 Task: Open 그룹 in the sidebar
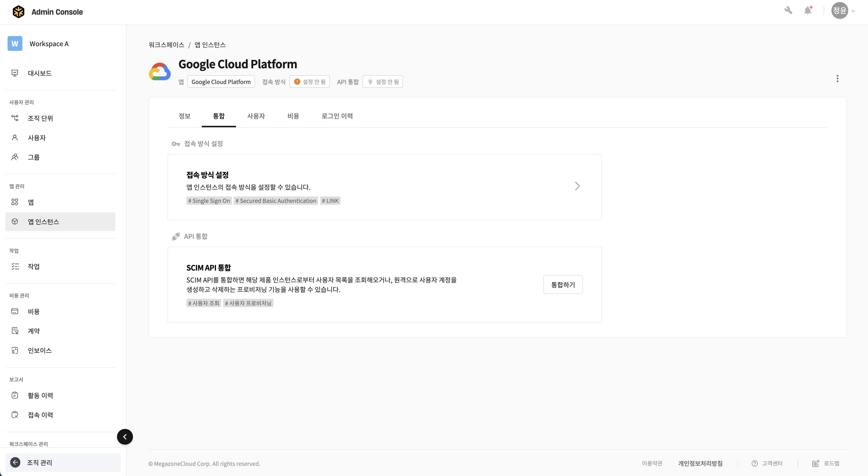pos(60,157)
